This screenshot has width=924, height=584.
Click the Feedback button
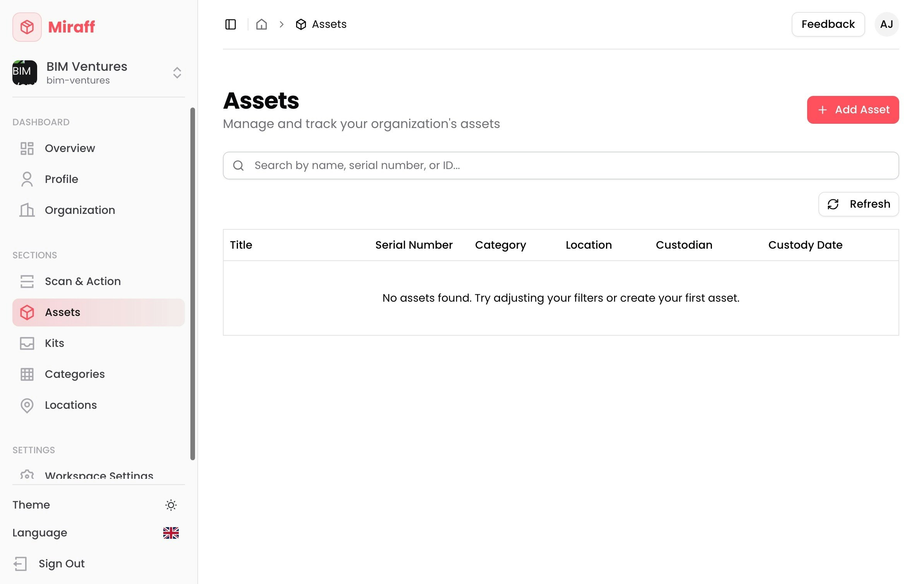tap(828, 24)
